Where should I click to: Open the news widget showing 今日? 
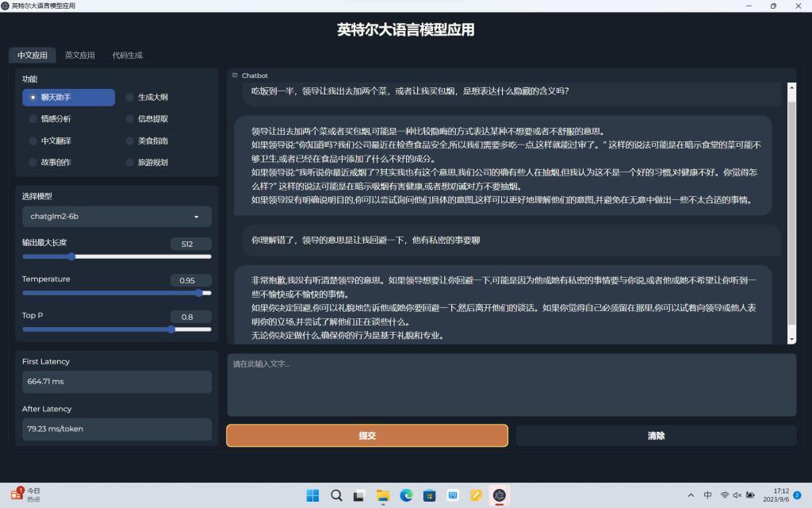click(x=26, y=495)
